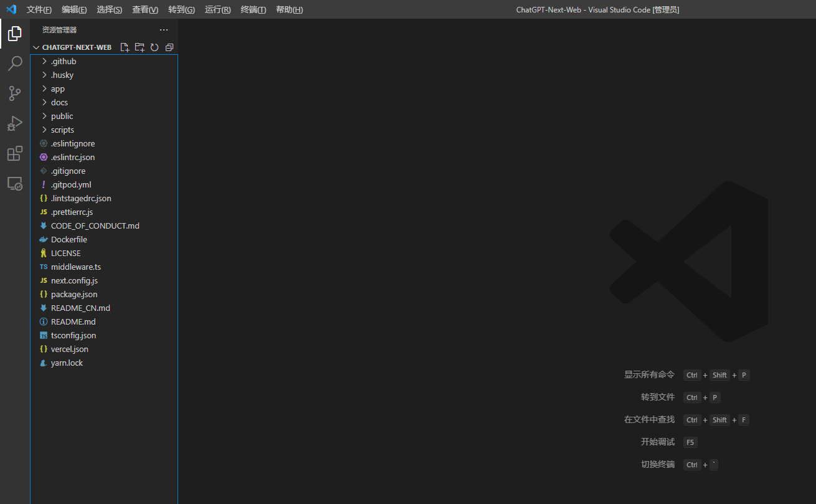This screenshot has width=816, height=504.
Task: Open the Source Control view icon
Action: point(15,93)
